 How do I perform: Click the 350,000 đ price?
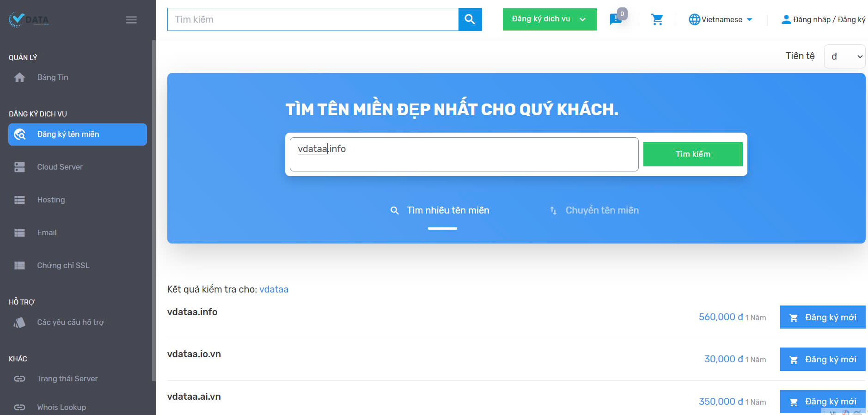click(x=721, y=402)
